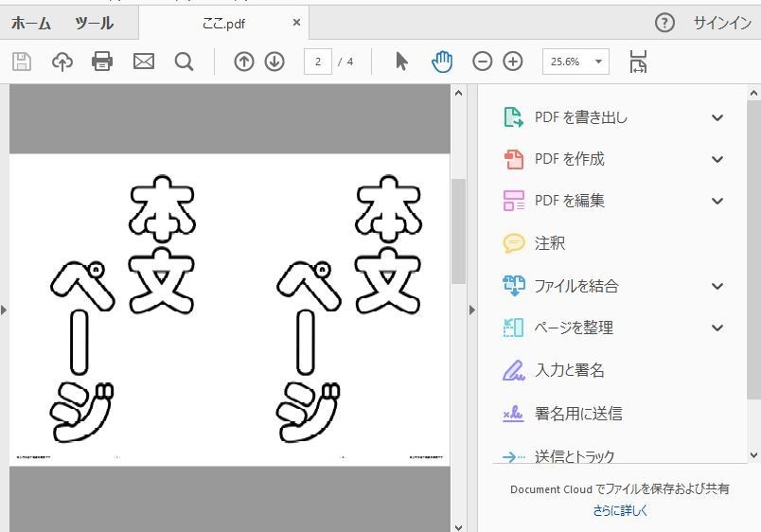Open Help question mark icon

point(664,23)
